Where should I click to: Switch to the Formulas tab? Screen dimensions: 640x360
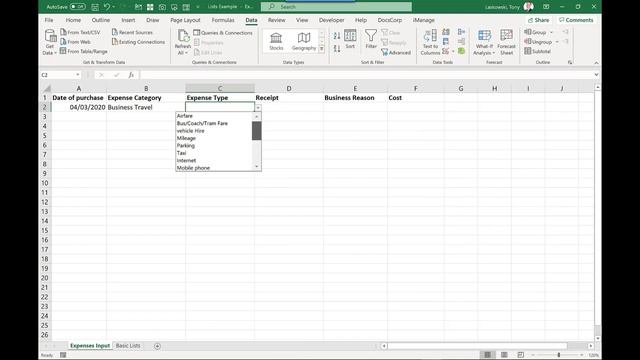click(x=223, y=20)
